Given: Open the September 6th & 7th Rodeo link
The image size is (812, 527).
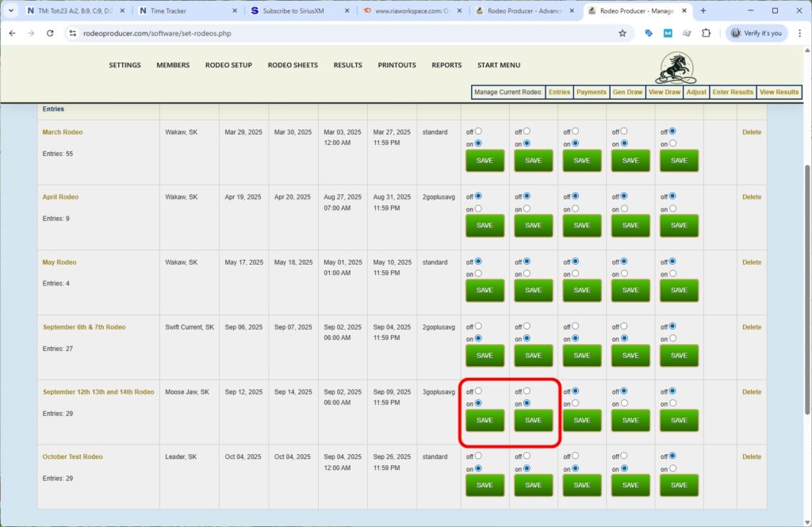Looking at the screenshot, I should click(84, 327).
